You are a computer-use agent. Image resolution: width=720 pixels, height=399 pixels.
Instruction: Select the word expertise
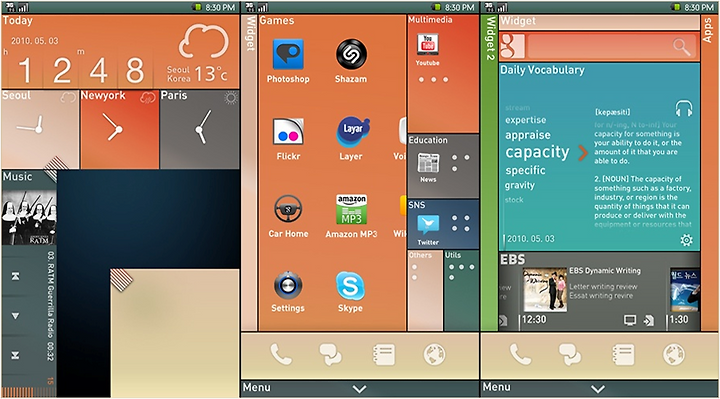tap(526, 120)
